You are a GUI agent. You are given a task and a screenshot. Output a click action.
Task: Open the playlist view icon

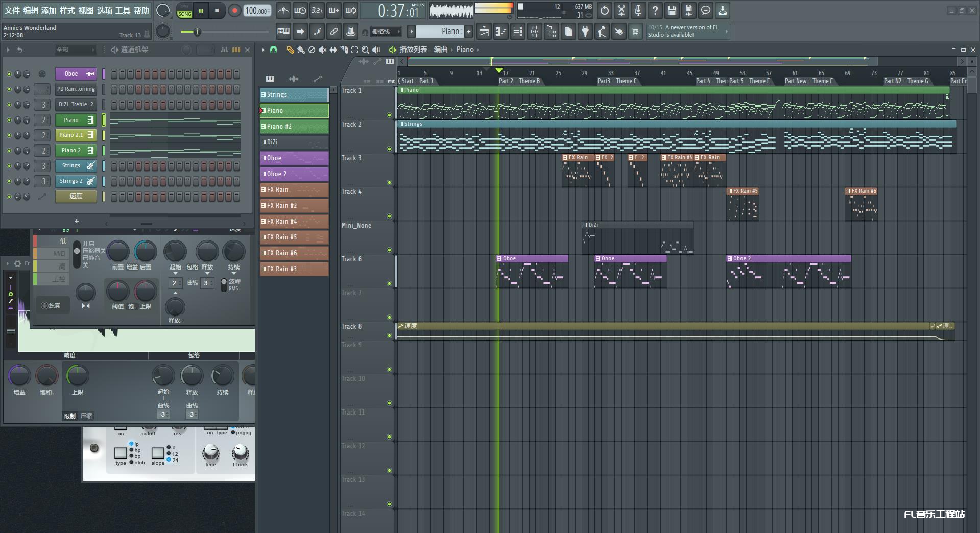pos(484,32)
